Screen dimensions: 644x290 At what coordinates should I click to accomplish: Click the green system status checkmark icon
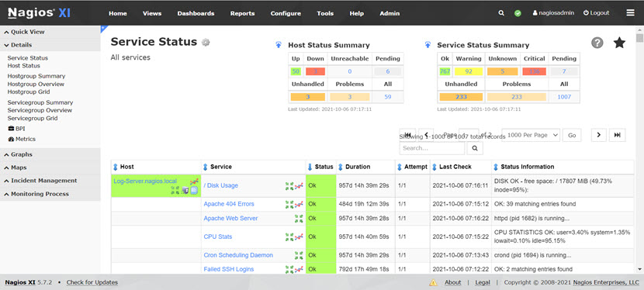(x=518, y=13)
